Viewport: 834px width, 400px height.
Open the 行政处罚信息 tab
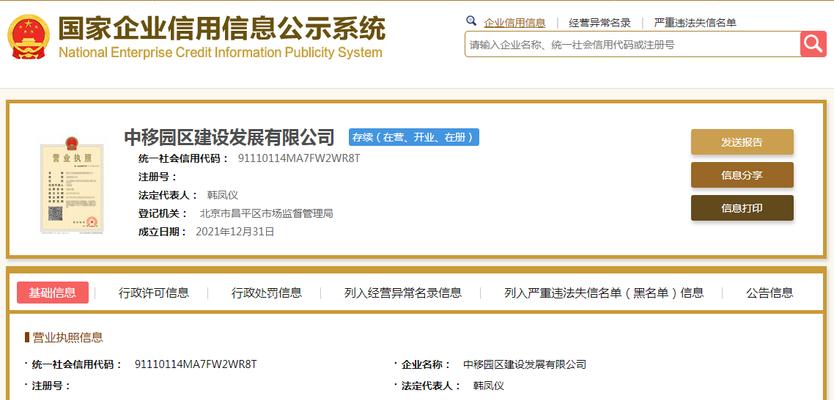tap(266, 293)
